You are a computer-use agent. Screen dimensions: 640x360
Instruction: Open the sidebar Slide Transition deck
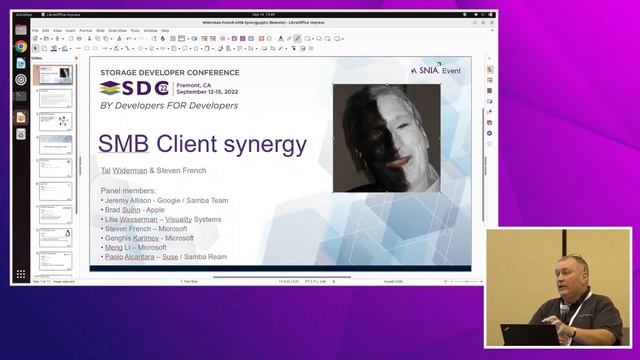pos(490,80)
